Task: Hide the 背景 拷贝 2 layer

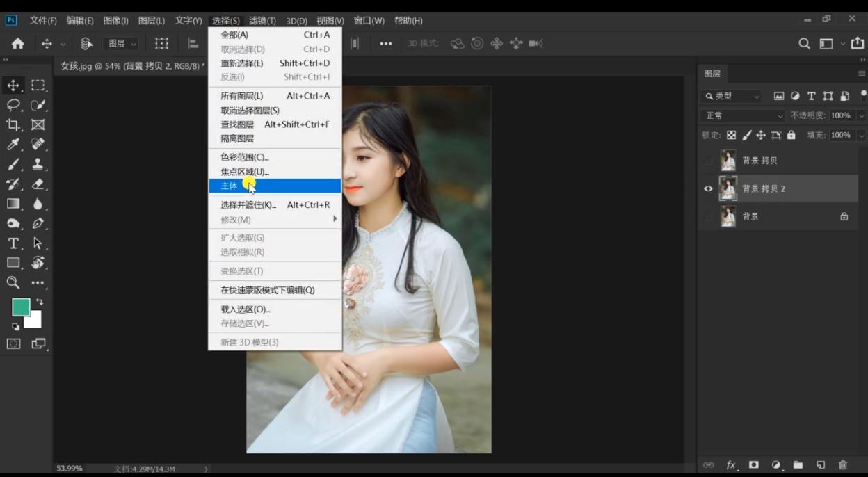Action: [x=708, y=188]
